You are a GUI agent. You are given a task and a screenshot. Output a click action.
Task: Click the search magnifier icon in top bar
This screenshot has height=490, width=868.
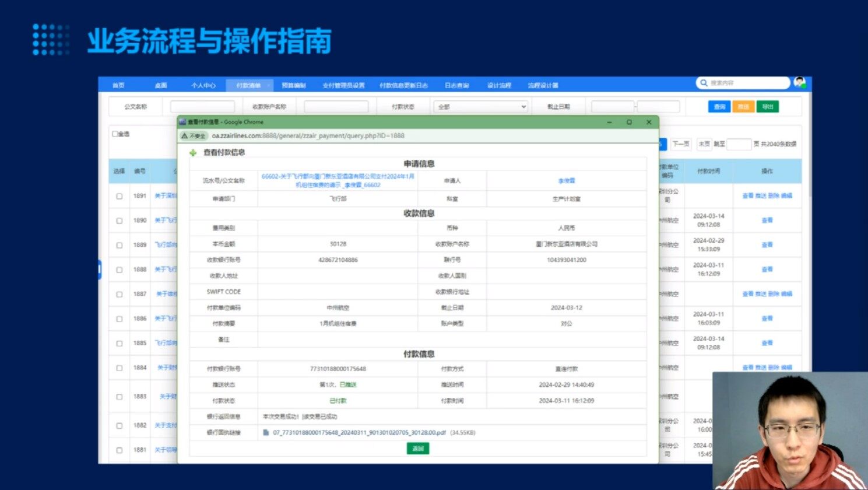(x=704, y=83)
